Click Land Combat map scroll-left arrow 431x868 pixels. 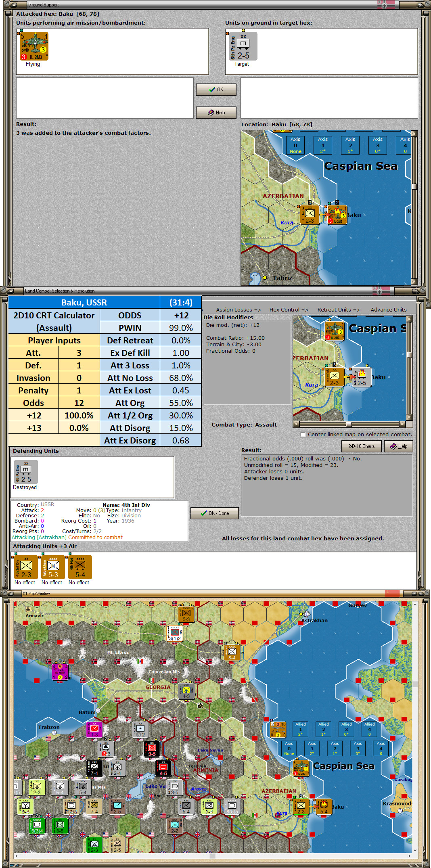[x=296, y=424]
